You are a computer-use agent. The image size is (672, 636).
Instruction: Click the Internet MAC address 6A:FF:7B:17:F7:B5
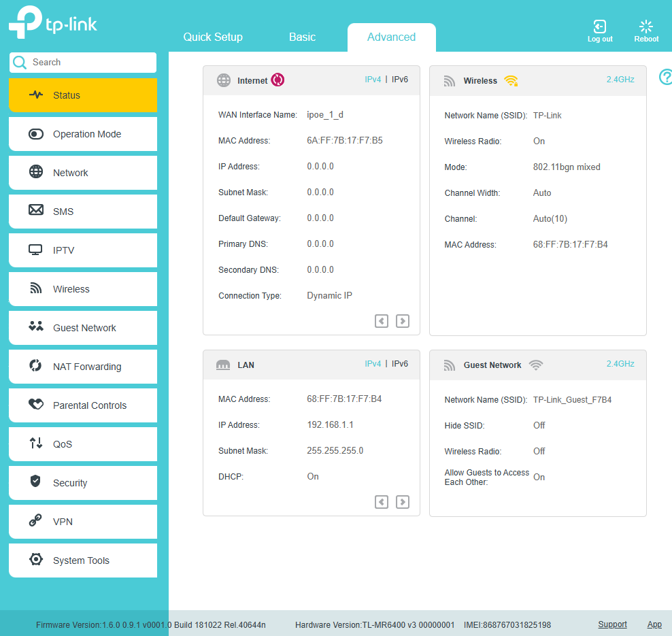pyautogui.click(x=345, y=141)
